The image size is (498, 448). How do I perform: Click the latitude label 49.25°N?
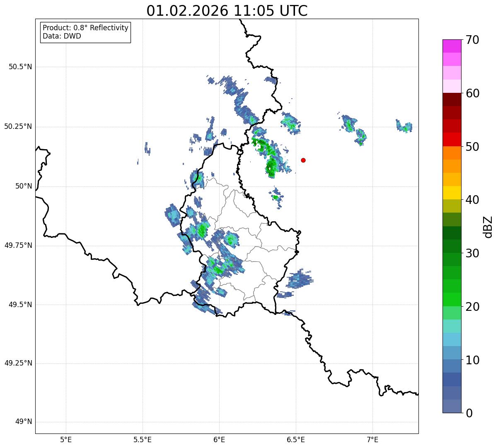click(18, 363)
